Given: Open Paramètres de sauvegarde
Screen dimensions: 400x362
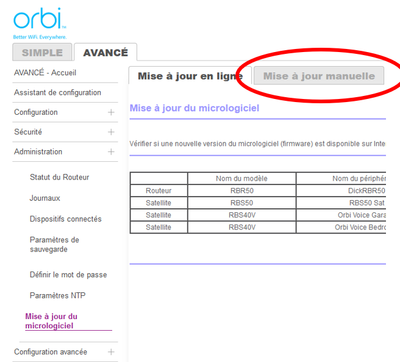Looking at the screenshot, I should tap(54, 244).
